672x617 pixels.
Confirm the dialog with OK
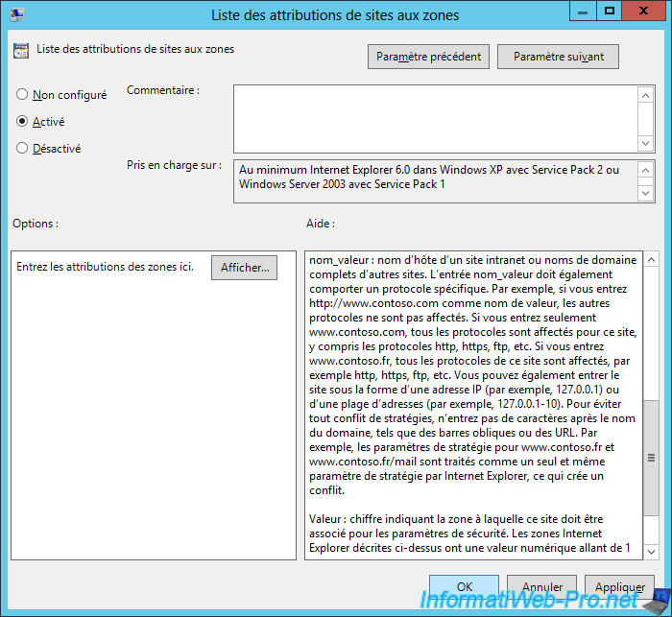pos(464,586)
